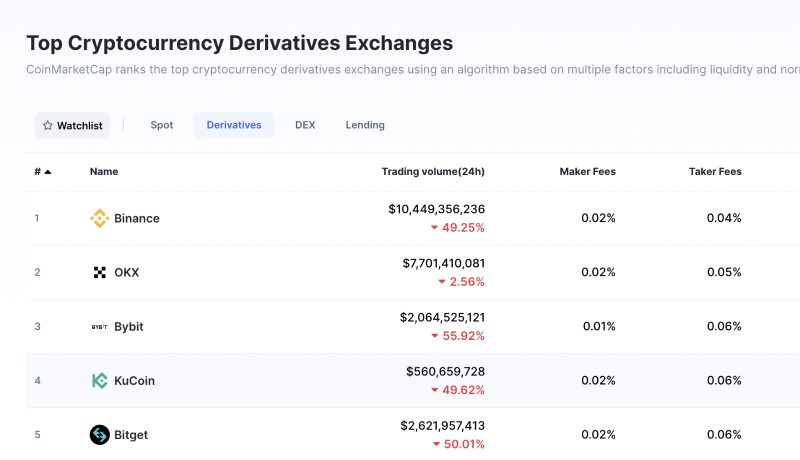Sort by Name column header

pos(104,172)
